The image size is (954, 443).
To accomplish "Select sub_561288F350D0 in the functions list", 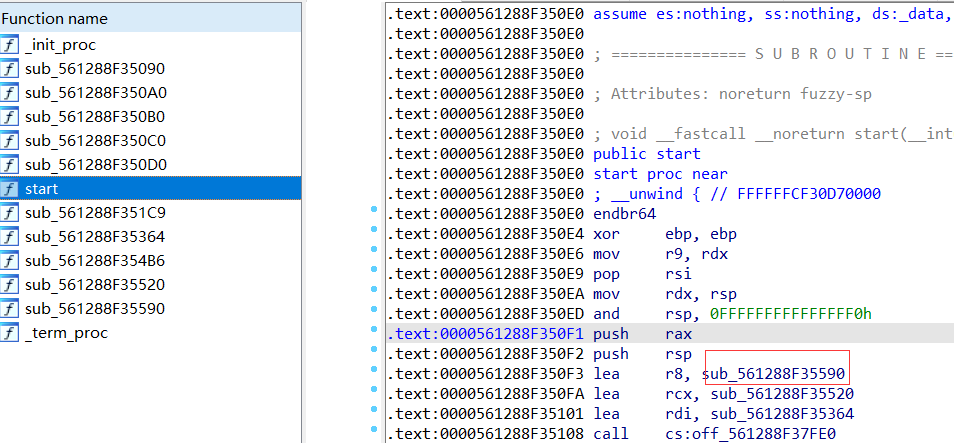I will (x=95, y=165).
